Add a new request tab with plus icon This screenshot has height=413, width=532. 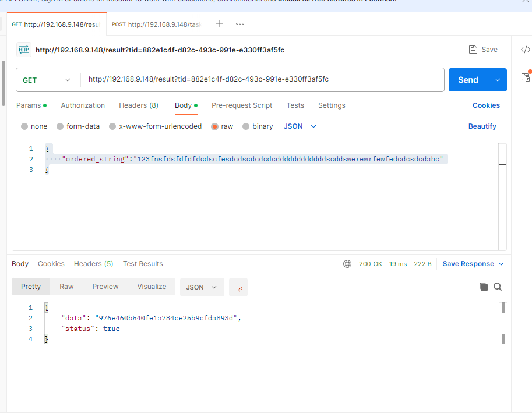click(219, 24)
